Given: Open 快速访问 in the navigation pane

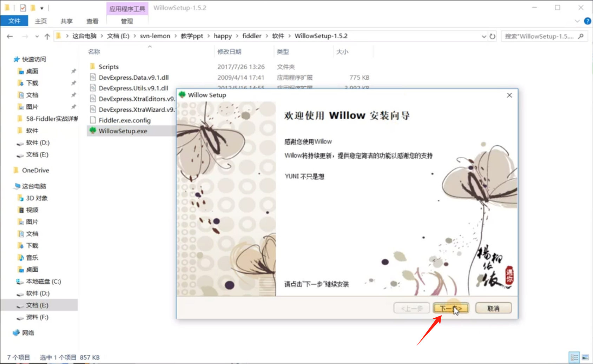Looking at the screenshot, I should (34, 59).
